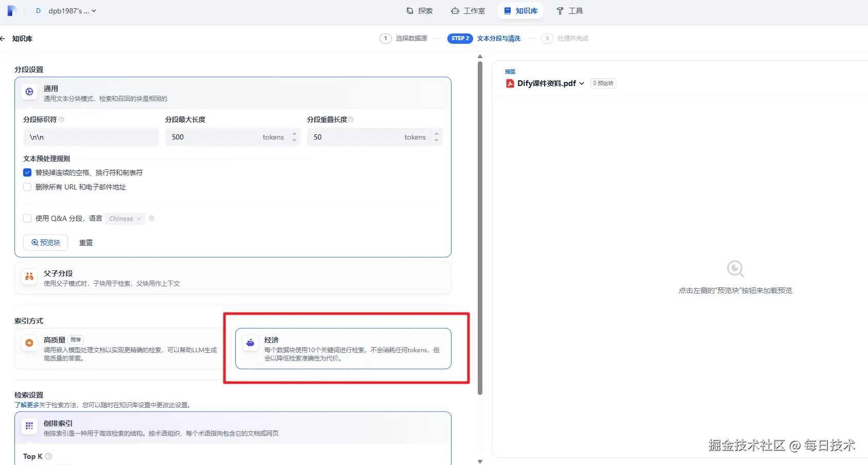This screenshot has height=465, width=868.
Task: Click the back arrow beside 知识库
Action: 3,39
